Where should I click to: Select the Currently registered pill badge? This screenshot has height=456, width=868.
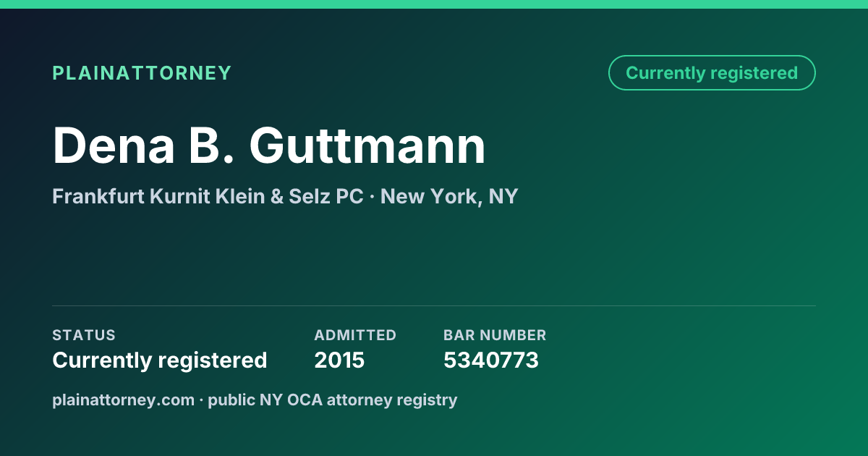712,72
